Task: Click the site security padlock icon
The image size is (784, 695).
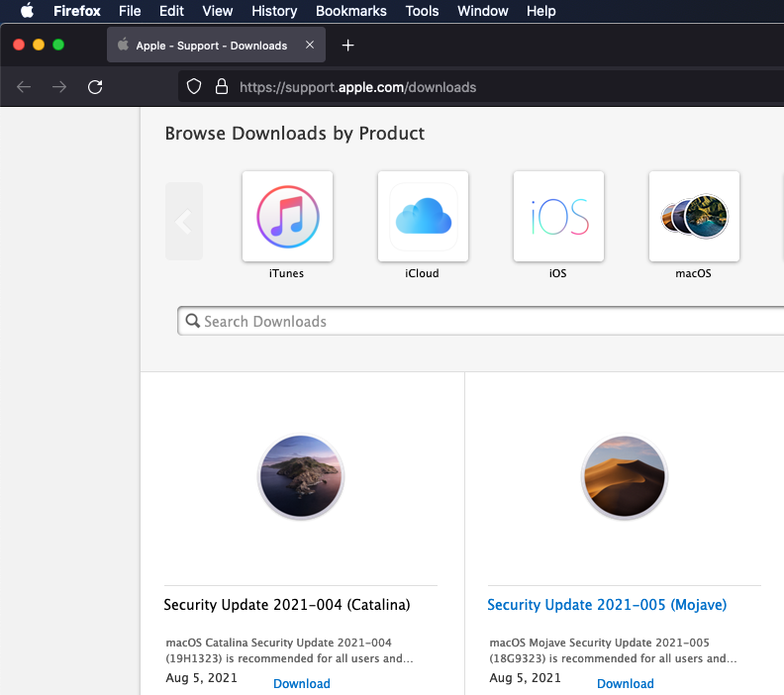Action: [222, 87]
